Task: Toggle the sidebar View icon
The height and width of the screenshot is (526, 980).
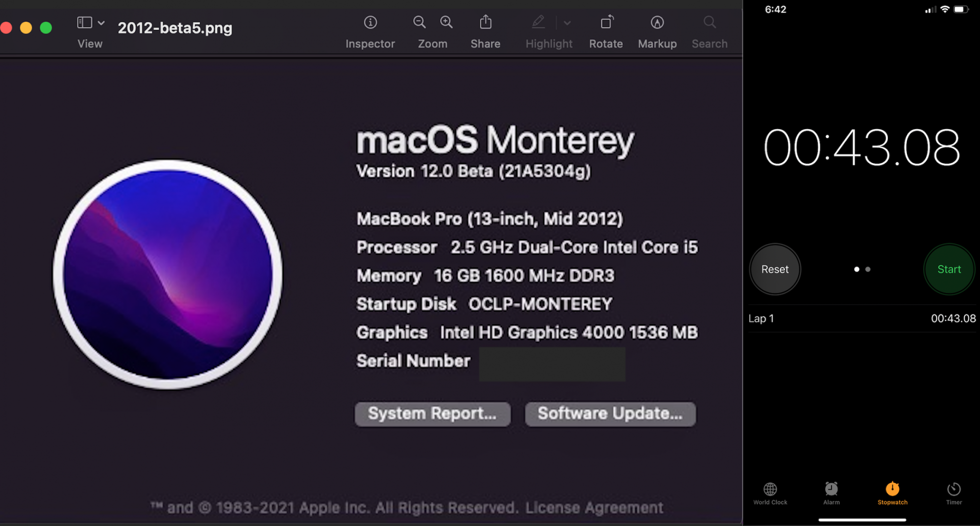Action: click(x=85, y=22)
